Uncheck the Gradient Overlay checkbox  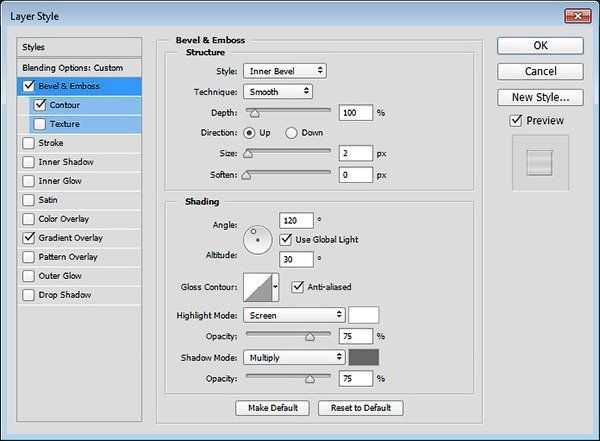click(x=28, y=238)
